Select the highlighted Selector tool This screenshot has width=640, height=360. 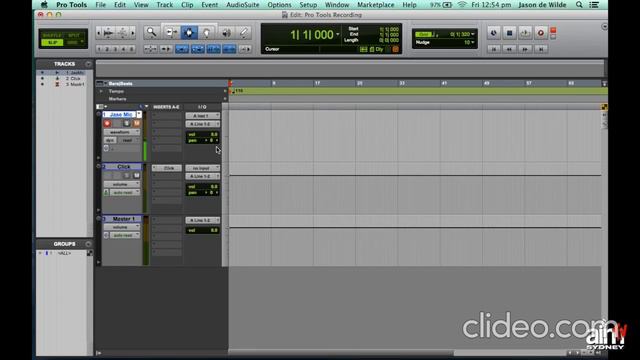click(x=189, y=33)
